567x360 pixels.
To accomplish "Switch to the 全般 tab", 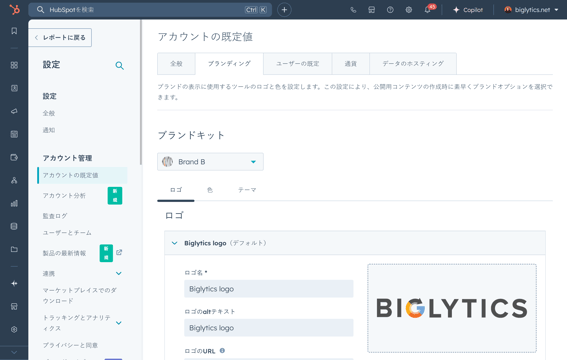I will (x=176, y=64).
